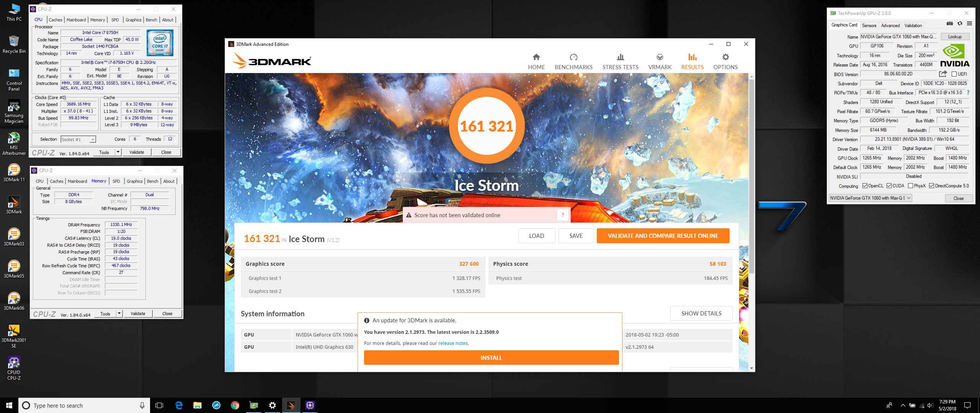The image size is (980, 413).
Task: Click SAVE button in 3DMark results
Action: pyautogui.click(x=576, y=236)
